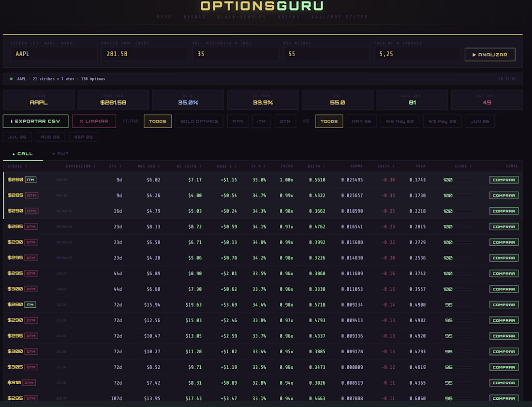
Task: Clear results with the LIMPIAR button
Action: [94, 121]
